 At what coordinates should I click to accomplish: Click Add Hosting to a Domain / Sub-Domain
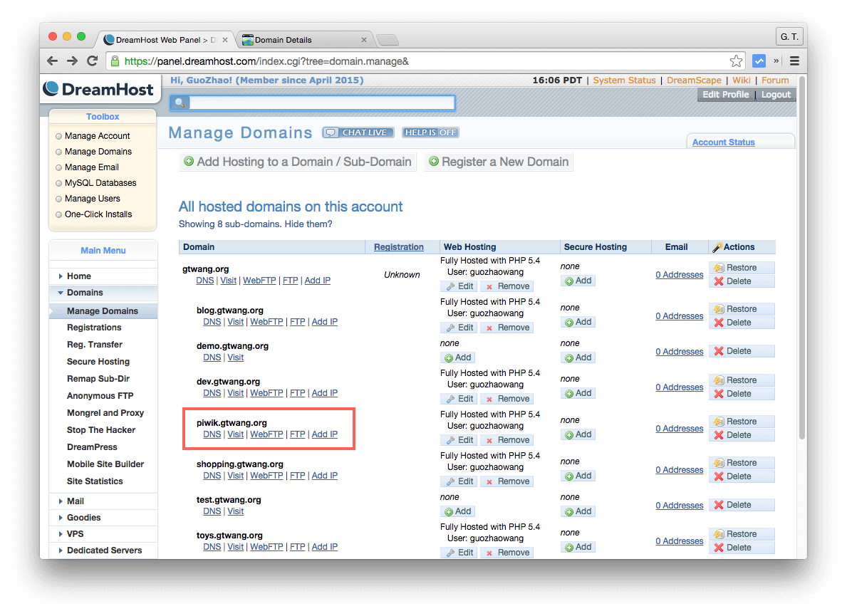[298, 162]
